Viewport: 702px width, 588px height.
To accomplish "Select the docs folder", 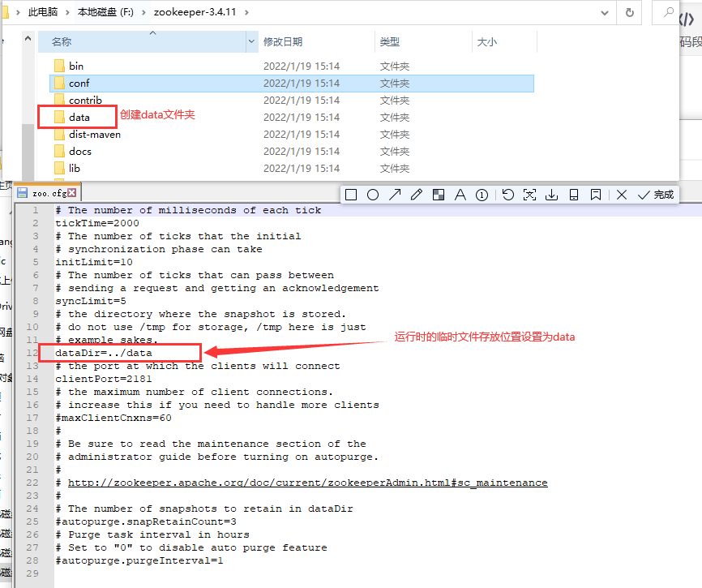I will pos(80,152).
